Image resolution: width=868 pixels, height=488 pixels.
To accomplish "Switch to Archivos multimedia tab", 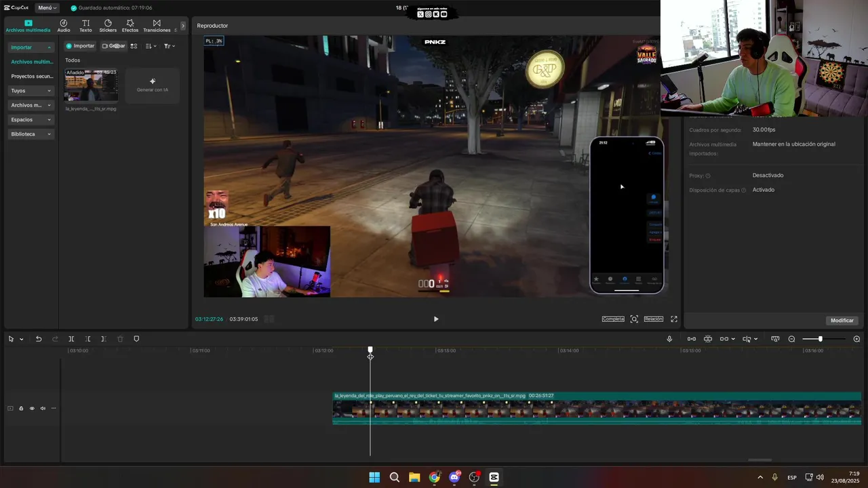I will (x=28, y=26).
